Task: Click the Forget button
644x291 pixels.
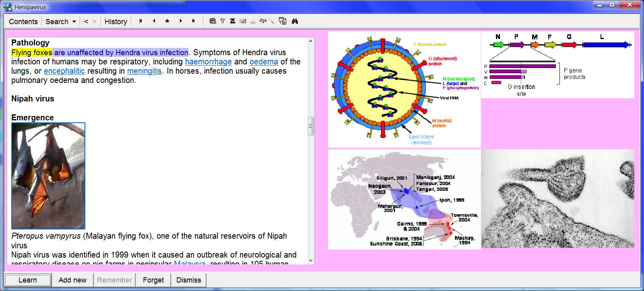Action: pyautogui.click(x=153, y=280)
